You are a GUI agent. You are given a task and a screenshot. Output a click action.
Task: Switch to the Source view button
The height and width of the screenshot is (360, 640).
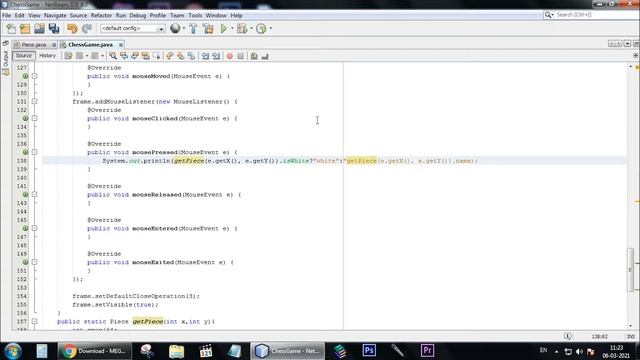[24, 56]
